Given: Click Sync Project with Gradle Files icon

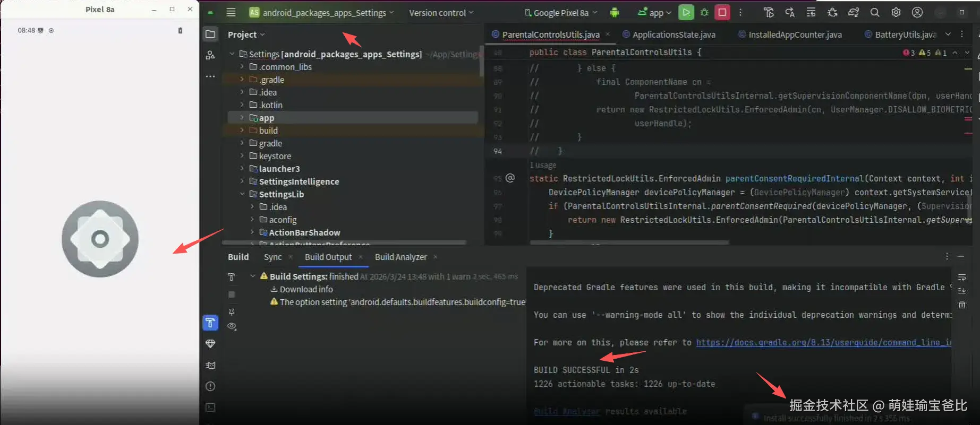Looking at the screenshot, I should (854, 13).
